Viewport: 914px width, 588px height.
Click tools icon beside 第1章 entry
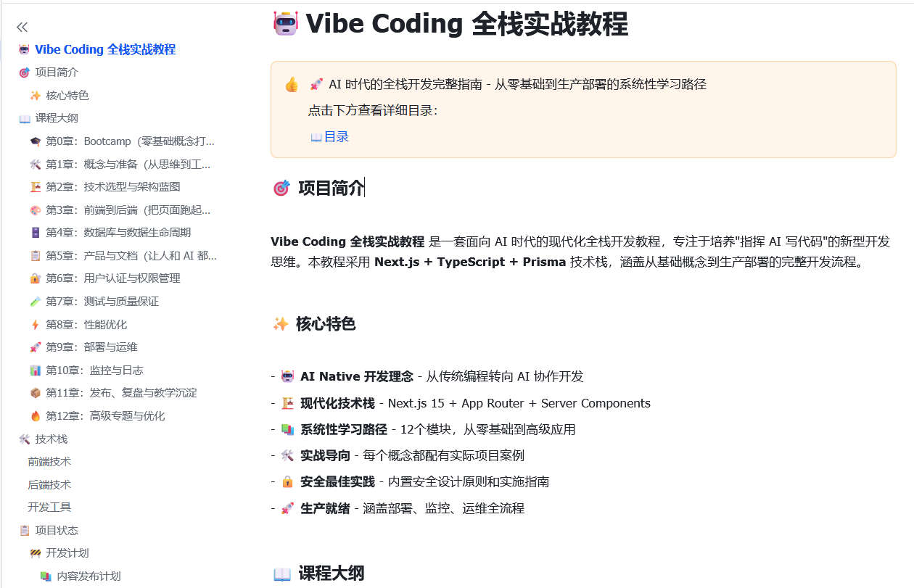coord(35,165)
